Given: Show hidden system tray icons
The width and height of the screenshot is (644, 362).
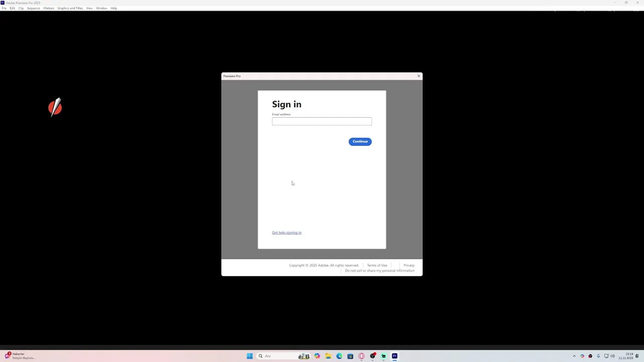Looking at the screenshot, I should click(x=574, y=356).
